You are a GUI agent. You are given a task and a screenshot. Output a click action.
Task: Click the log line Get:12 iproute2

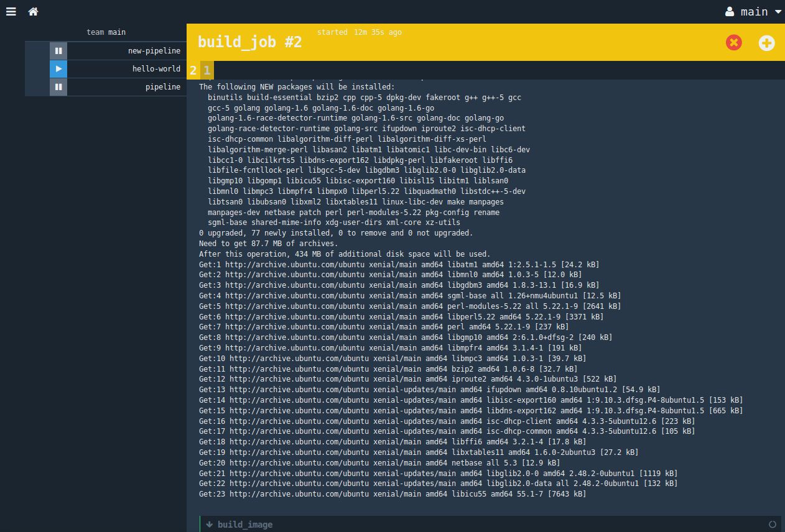pyautogui.click(x=408, y=379)
